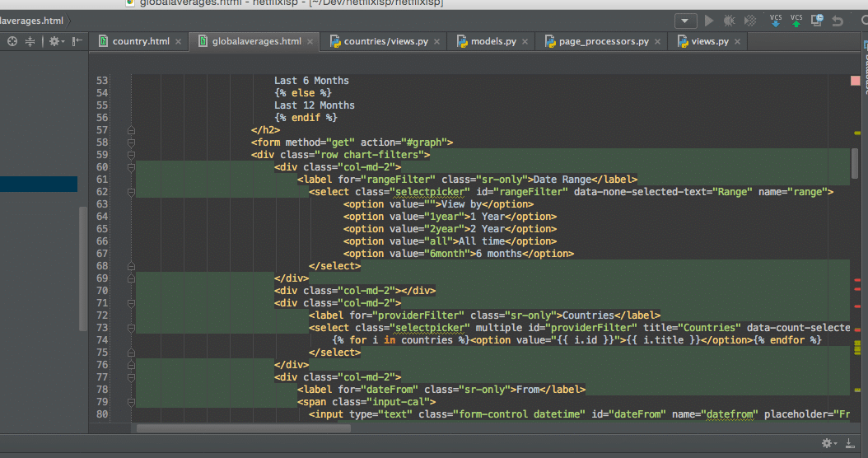This screenshot has width=868, height=458.
Task: Place the cursor on 'Last 12 Months' text
Action: click(314, 105)
